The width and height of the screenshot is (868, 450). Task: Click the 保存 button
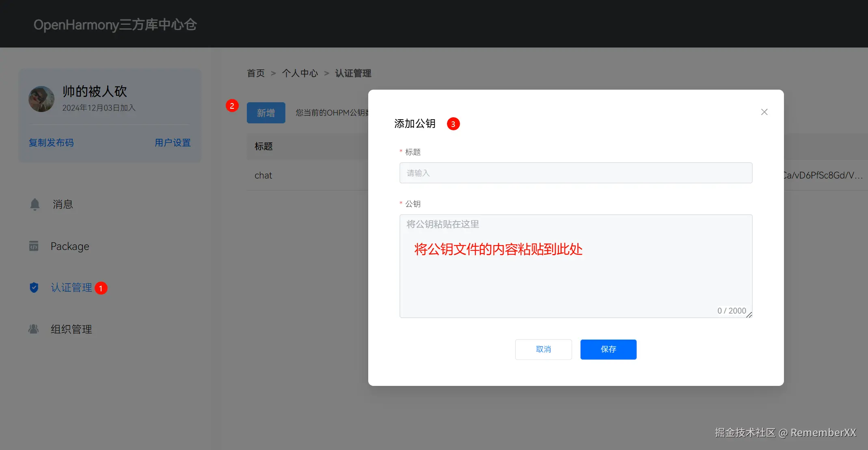click(x=608, y=349)
